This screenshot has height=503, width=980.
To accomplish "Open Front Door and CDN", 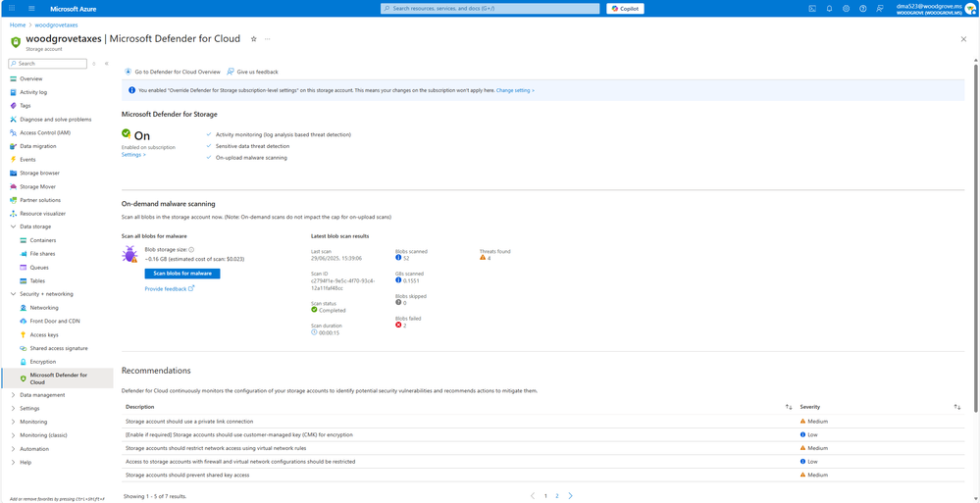I will [x=57, y=322].
